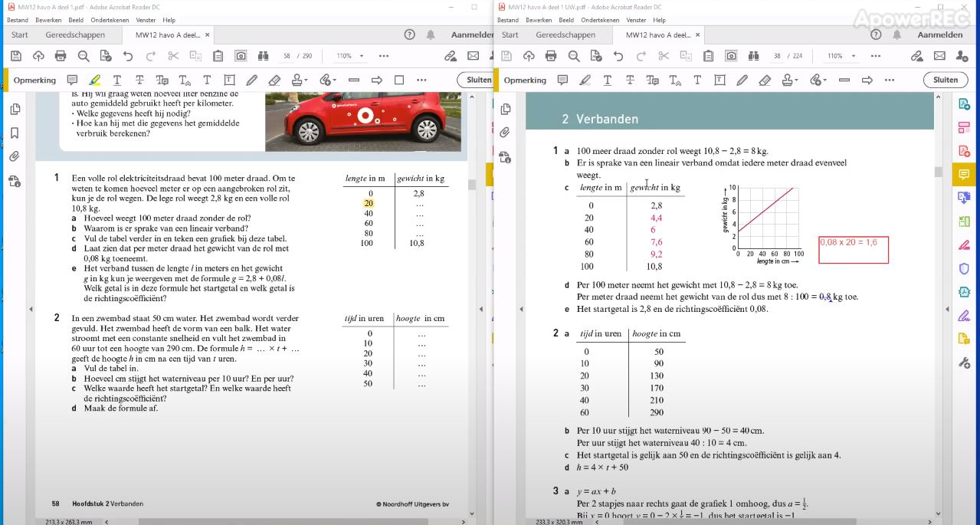Click Sluiten on the right window comment toolbar
Viewport: 980px width, 525px height.
point(946,80)
